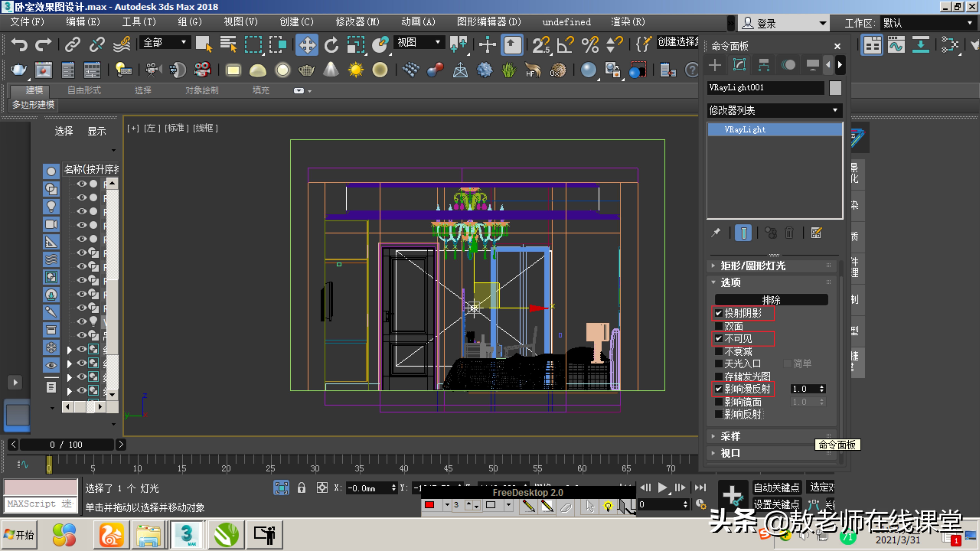Enable the 自动关键点 button
Screen dimensions: 980x551
(777, 487)
